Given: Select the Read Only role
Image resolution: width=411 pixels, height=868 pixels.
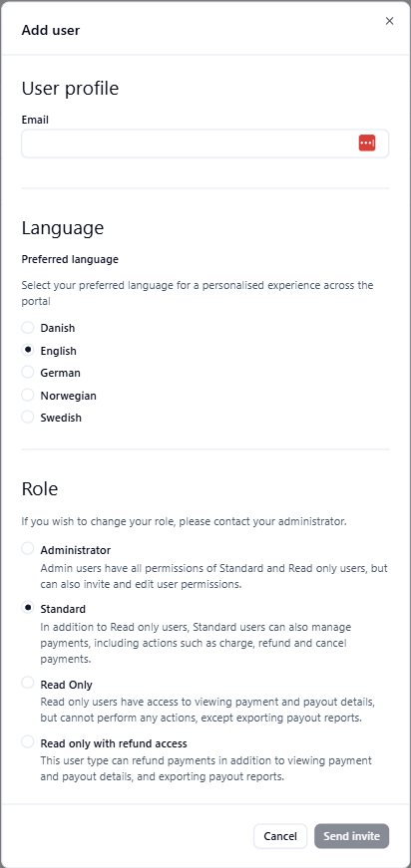Looking at the screenshot, I should [x=28, y=683].
